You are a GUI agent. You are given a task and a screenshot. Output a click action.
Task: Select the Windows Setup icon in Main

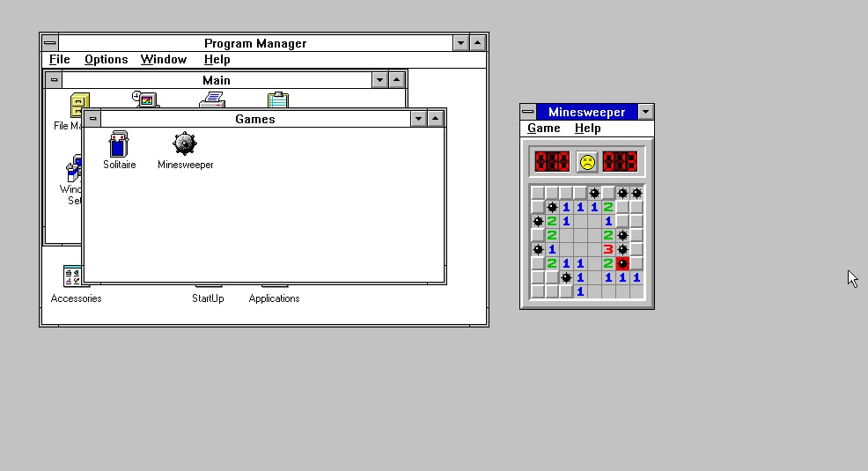(74, 169)
